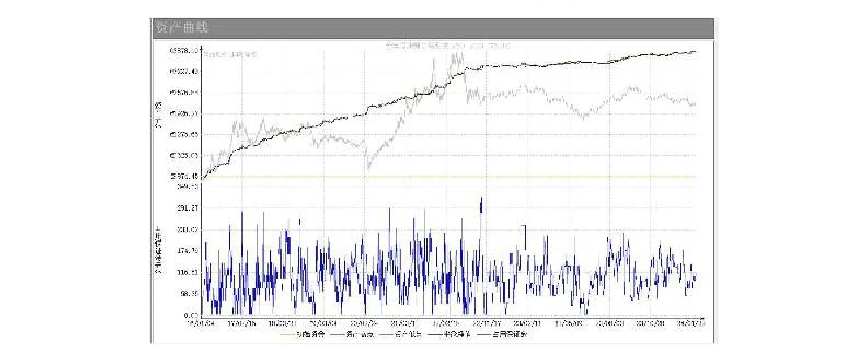Click the 0.00 value on lower axis
The height and width of the screenshot is (350, 868).
click(x=191, y=315)
